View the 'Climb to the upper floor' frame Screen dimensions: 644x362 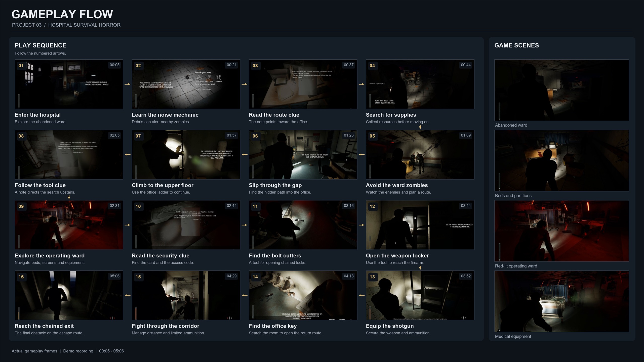186,155
